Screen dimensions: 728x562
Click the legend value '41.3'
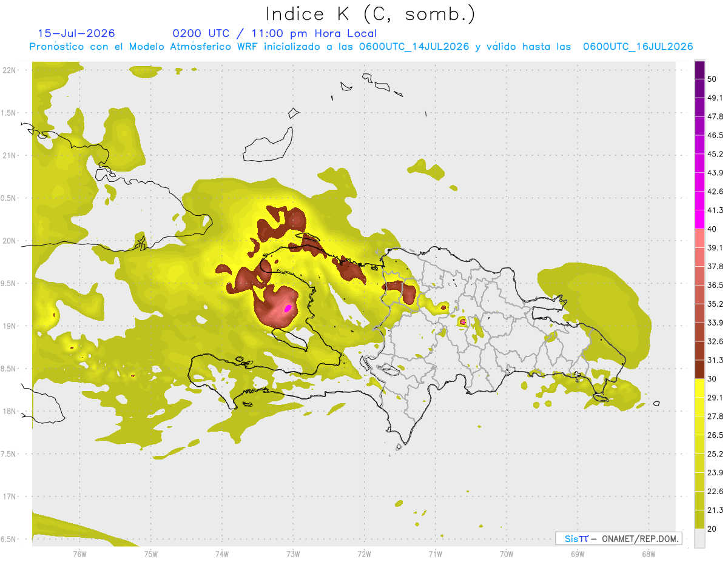tap(715, 210)
